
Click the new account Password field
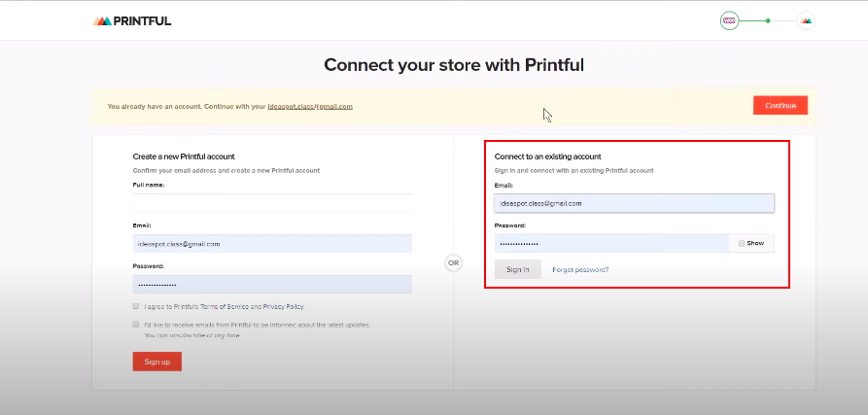point(272,284)
